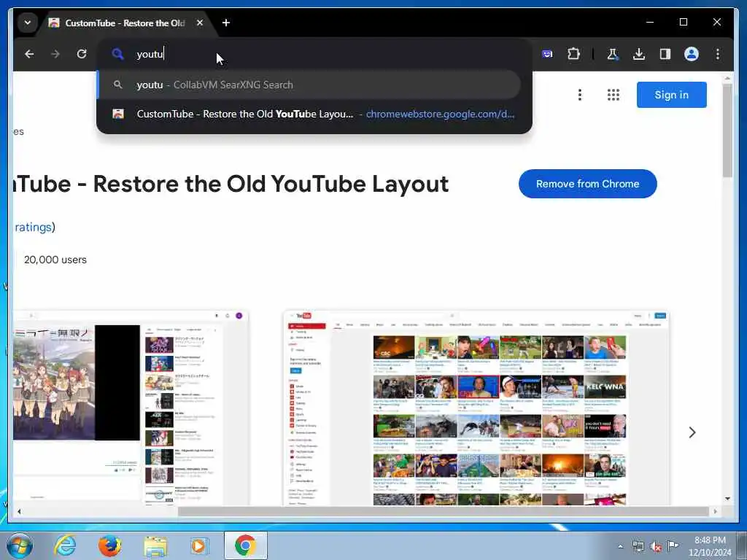Click the vertical scrollbar thumb
747x560 pixels.
coord(727,131)
